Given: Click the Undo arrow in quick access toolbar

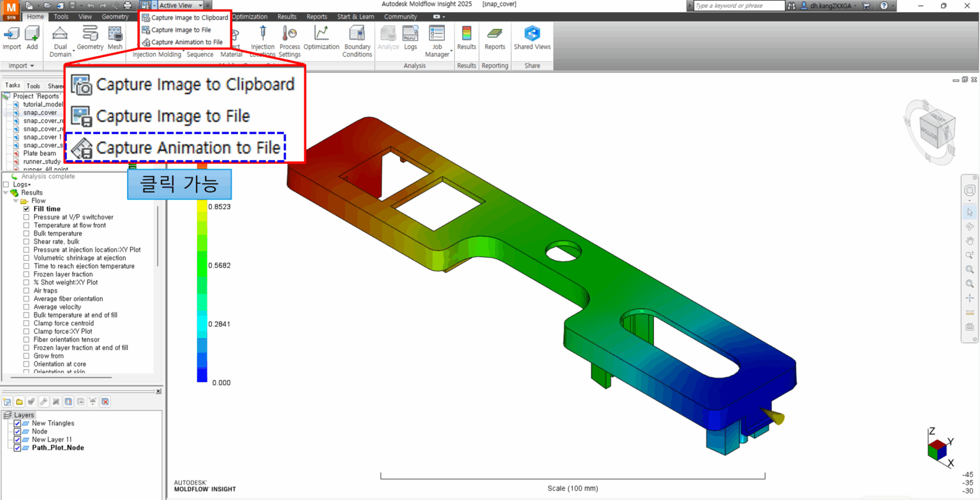Looking at the screenshot, I should [x=91, y=5].
